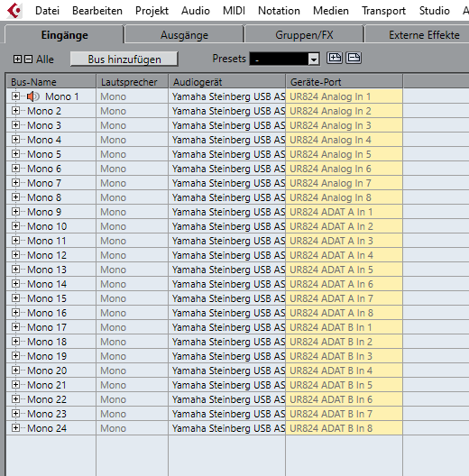Viewport: 469px width, 476px height.
Task: Open the Transport menu
Action: (383, 11)
